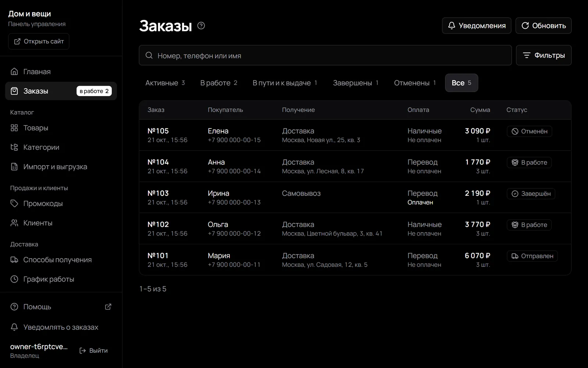Screen dimensions: 588x368
Task: Click the tree icon next to Категории
Action: tap(14, 147)
